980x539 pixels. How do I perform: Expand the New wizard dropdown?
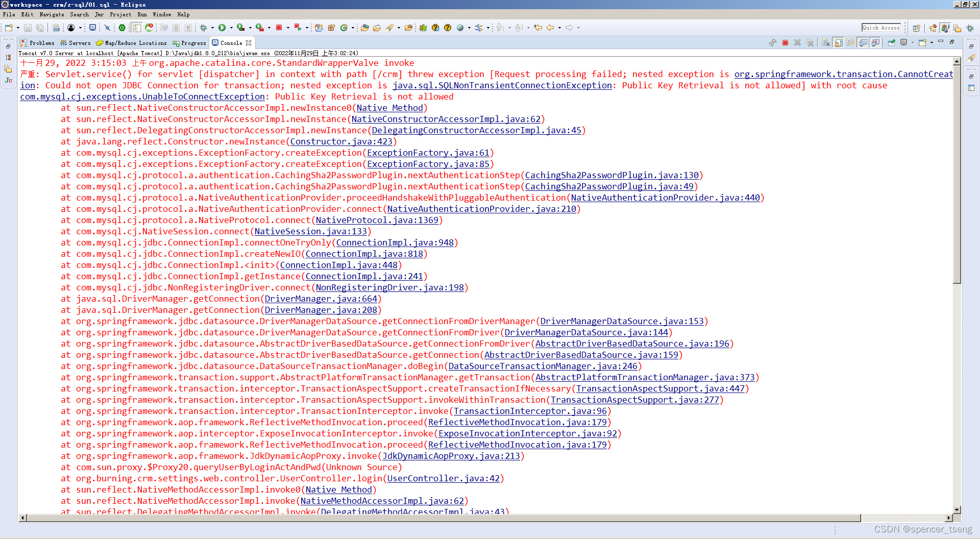click(17, 28)
